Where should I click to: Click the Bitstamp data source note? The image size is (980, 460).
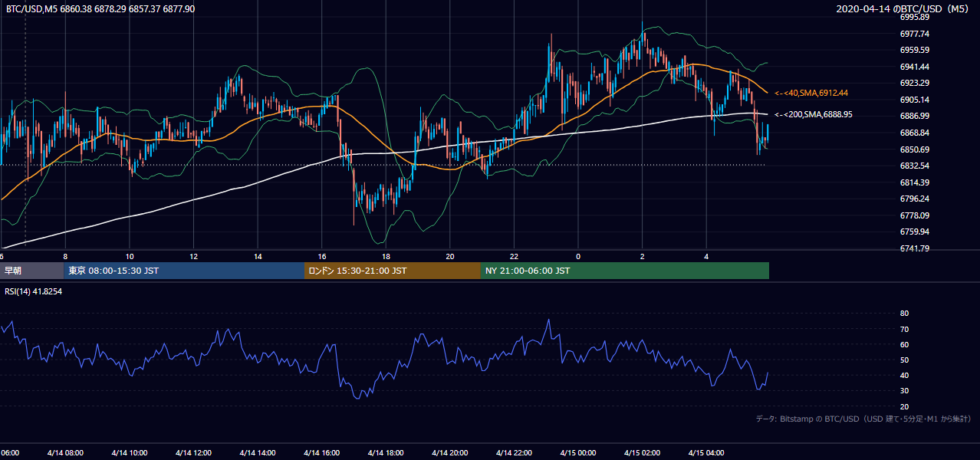click(864, 419)
